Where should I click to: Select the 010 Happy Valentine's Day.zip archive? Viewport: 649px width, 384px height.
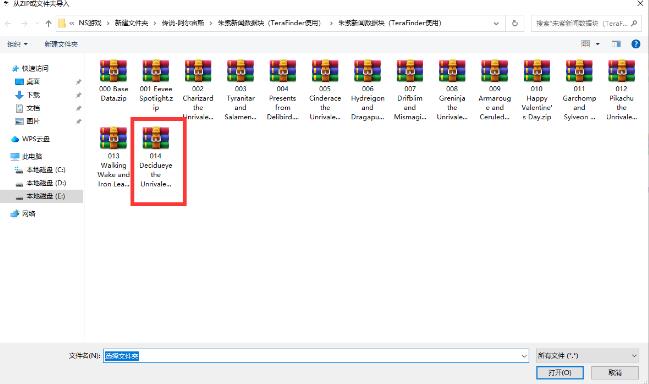click(537, 89)
